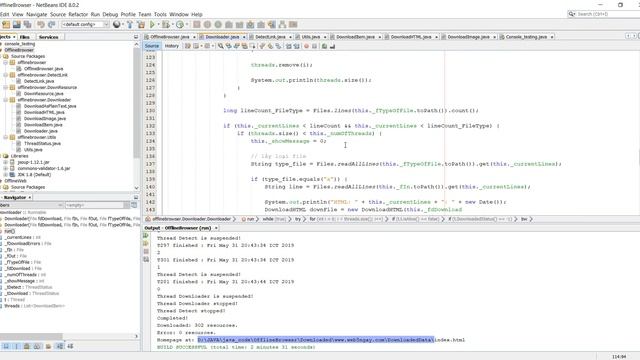Click the globe browser icon in toolbar
Viewport: 640px width, 360px height.
116,24
